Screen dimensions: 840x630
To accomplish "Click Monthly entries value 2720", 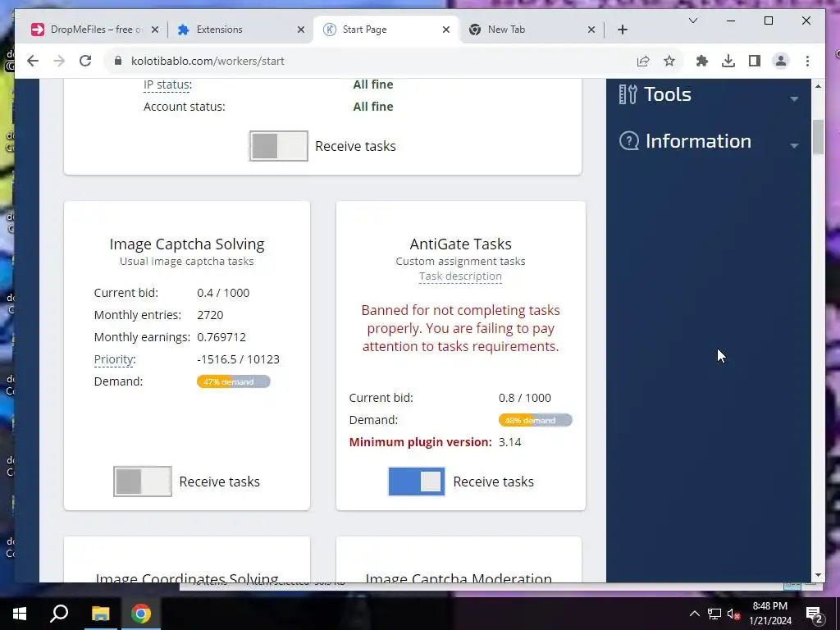I will (210, 315).
